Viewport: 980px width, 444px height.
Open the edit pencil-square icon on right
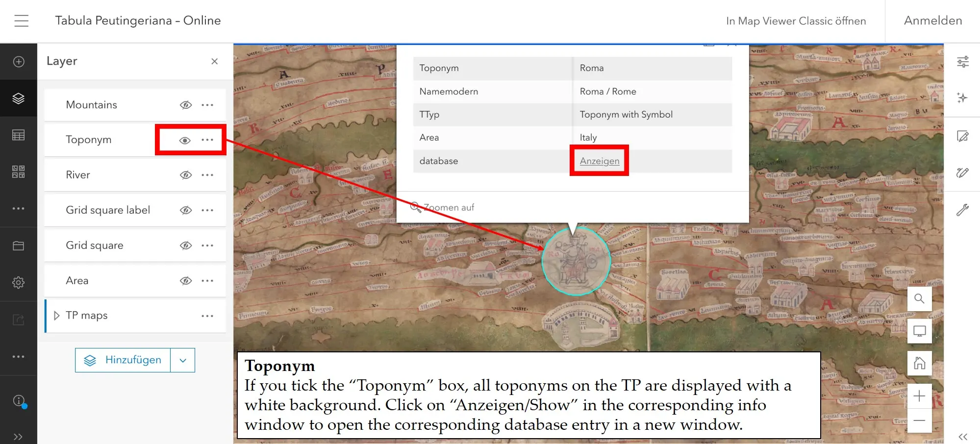[x=963, y=136]
